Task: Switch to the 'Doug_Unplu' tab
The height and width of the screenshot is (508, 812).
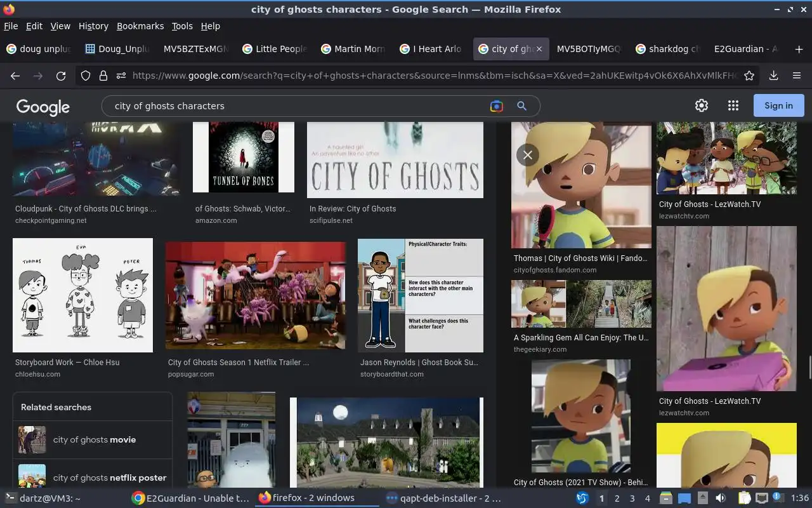Action: (x=117, y=49)
